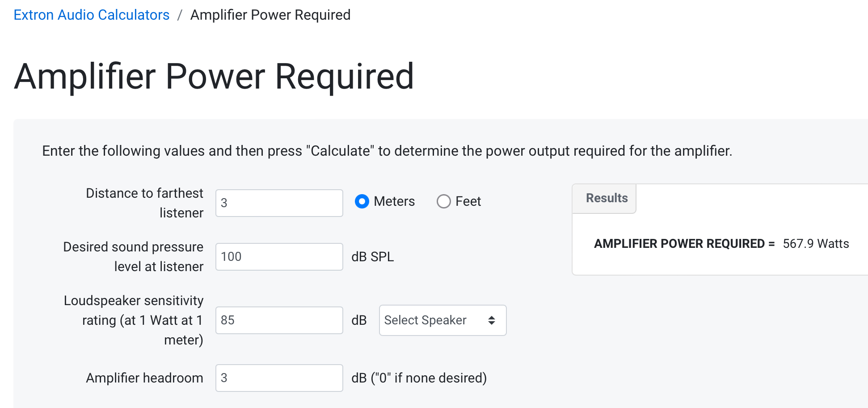Click the 'AMPLIFIER POWER REQUIRED =' result label
Image resolution: width=868 pixels, height=408 pixels.
[x=684, y=244]
